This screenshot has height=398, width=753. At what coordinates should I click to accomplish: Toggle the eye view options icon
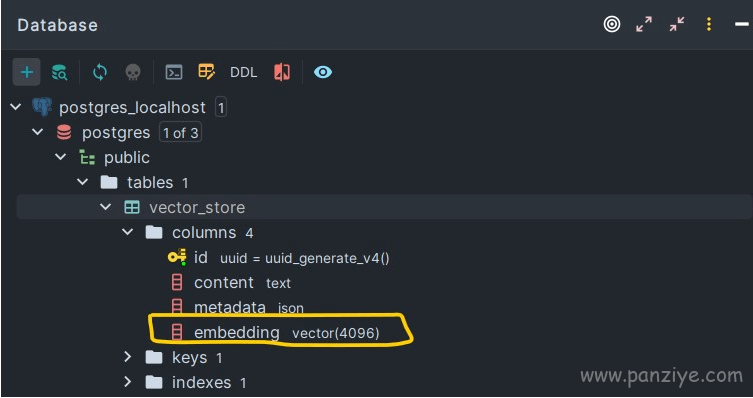pos(323,72)
